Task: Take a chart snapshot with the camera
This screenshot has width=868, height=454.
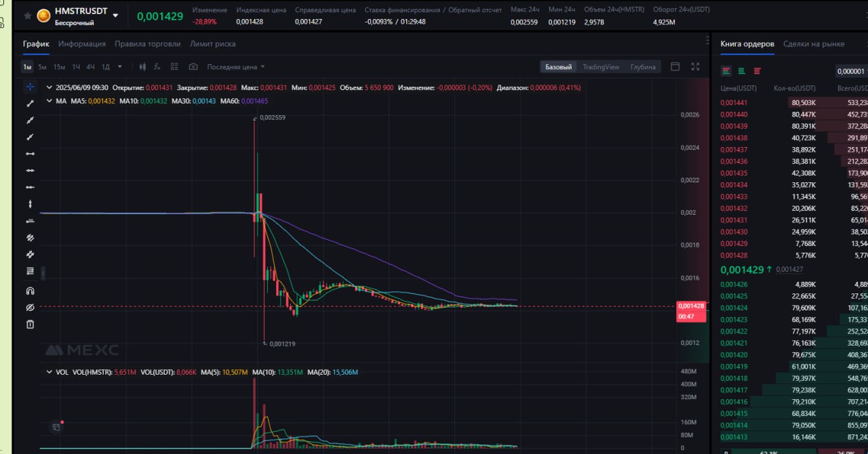Action: pyautogui.click(x=193, y=67)
